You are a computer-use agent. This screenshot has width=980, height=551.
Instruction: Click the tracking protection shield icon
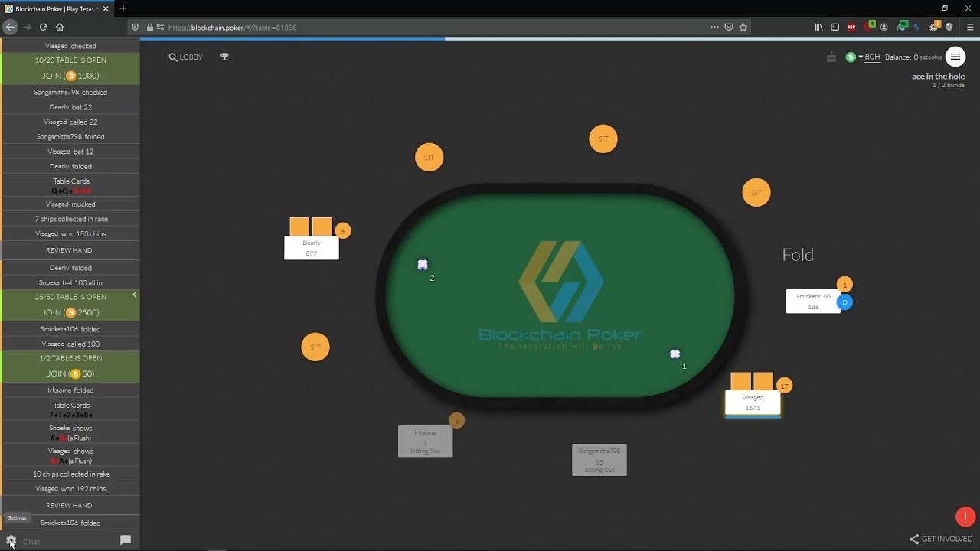[136, 27]
